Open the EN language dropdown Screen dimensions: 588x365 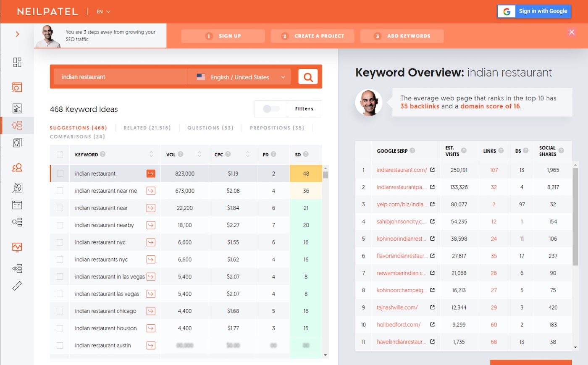(103, 12)
